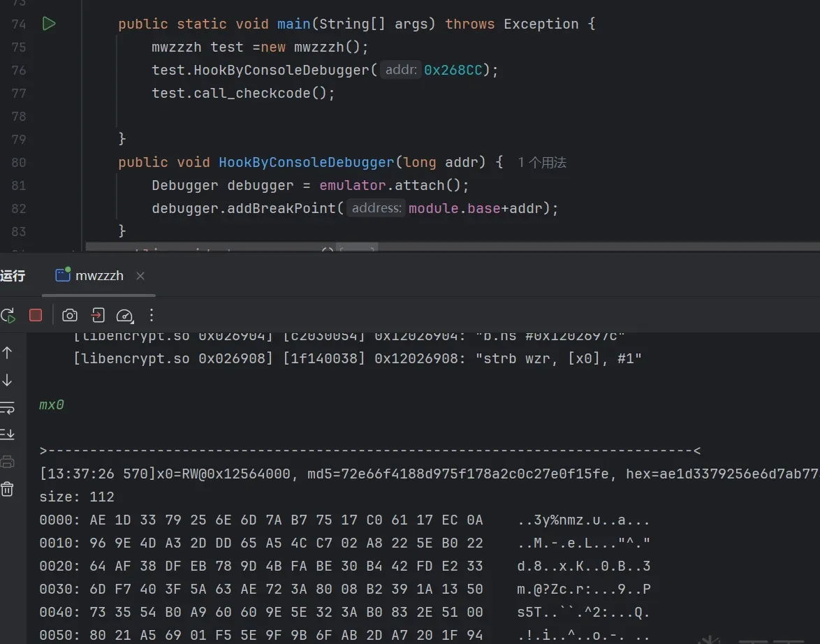Click the emulator field reference
Screen dimensions: 820x644
click(x=353, y=185)
